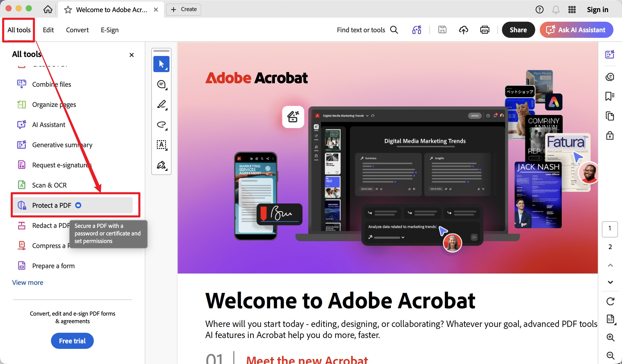Click the Free trial button
Viewport: 622px width, 364px height.
point(72,341)
